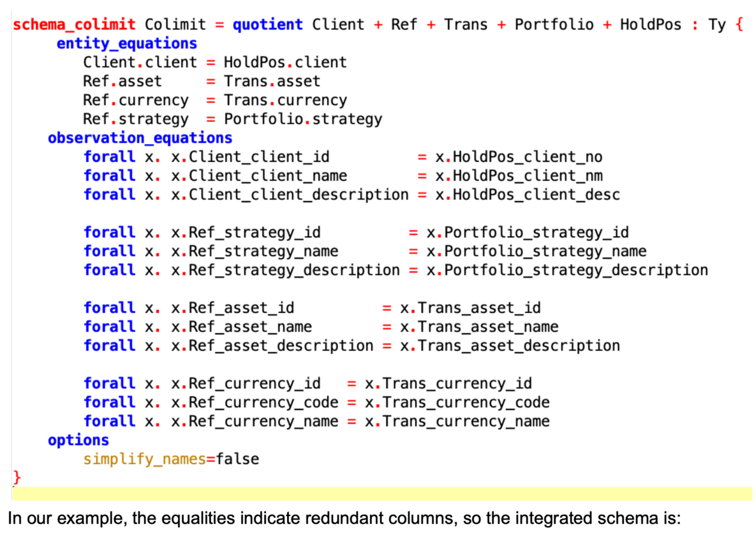Select HoldPos in the colimit sum expression
The image size is (756, 535).
coord(650,24)
